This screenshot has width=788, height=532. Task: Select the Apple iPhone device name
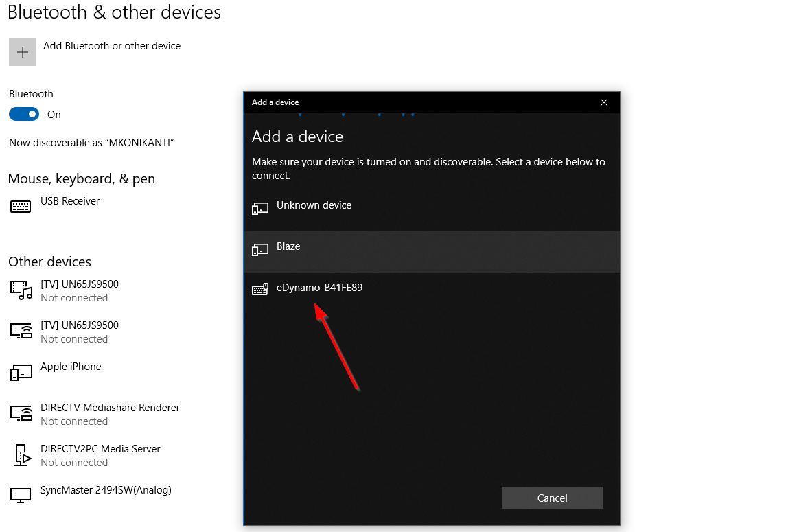click(x=71, y=367)
